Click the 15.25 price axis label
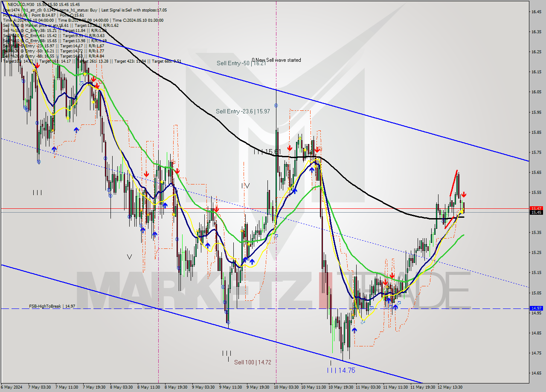The height and width of the screenshot is (392, 546). click(x=536, y=252)
